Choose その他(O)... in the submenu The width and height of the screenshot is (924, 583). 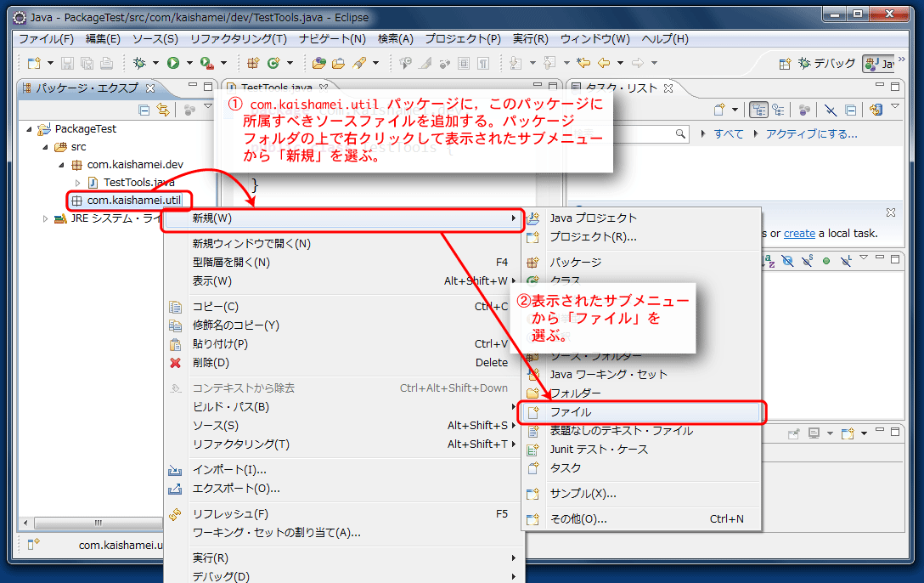click(642, 519)
